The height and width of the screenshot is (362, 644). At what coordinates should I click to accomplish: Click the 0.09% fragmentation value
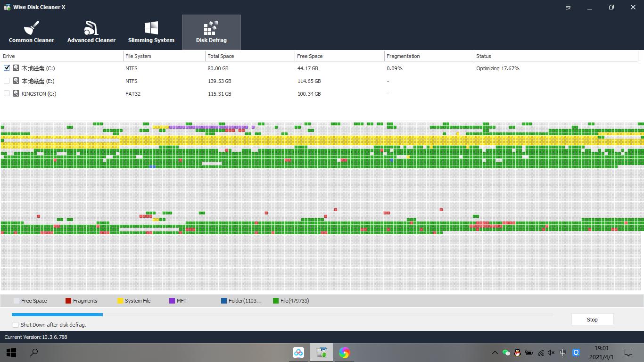pos(395,68)
